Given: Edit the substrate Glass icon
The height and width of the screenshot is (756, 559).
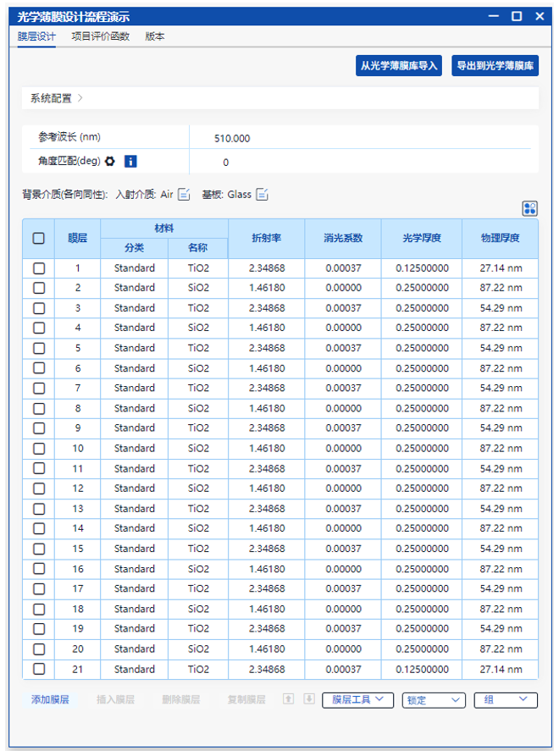Looking at the screenshot, I should (263, 195).
